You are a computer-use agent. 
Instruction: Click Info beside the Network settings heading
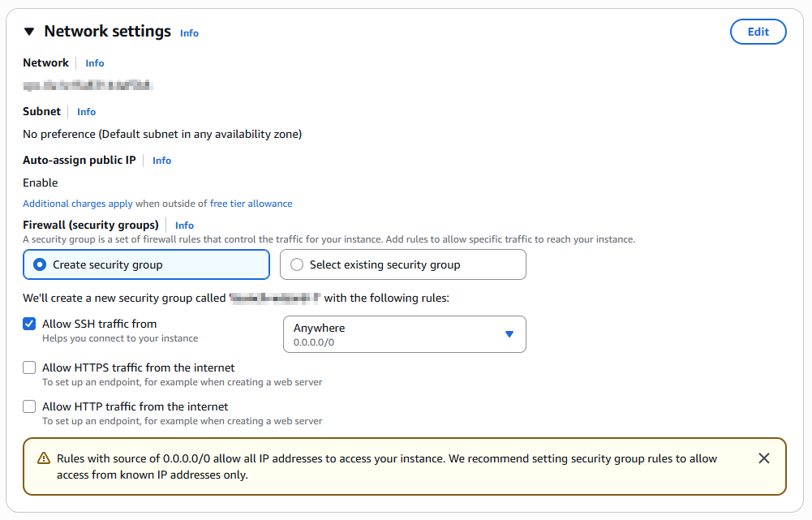189,33
